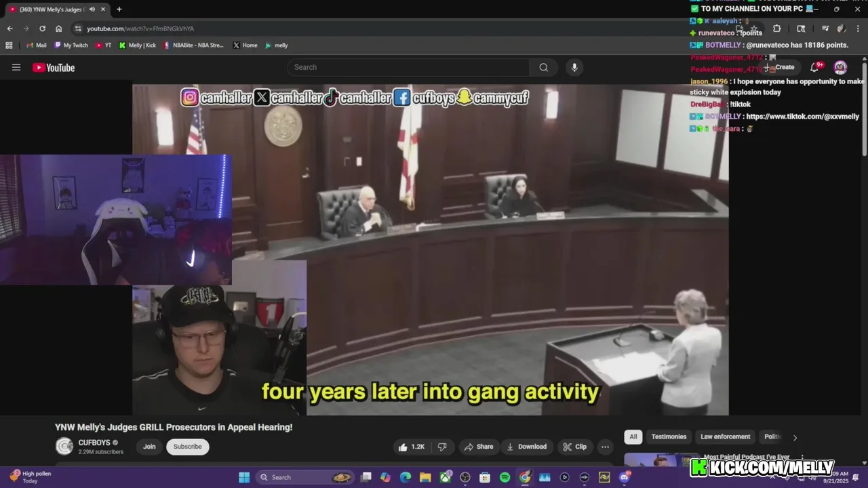Click the Join channel button
Screen dimensions: 868x488
tap(149, 447)
